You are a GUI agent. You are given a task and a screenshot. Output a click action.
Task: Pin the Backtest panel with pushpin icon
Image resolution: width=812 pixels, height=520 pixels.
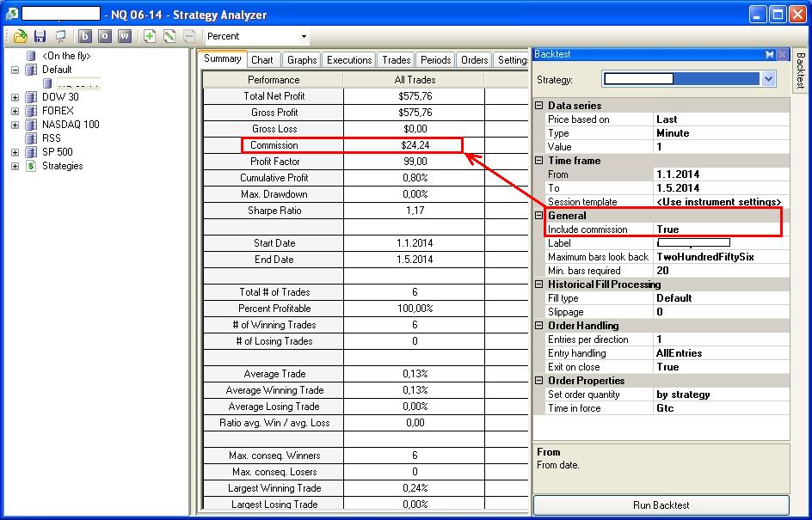(x=769, y=54)
